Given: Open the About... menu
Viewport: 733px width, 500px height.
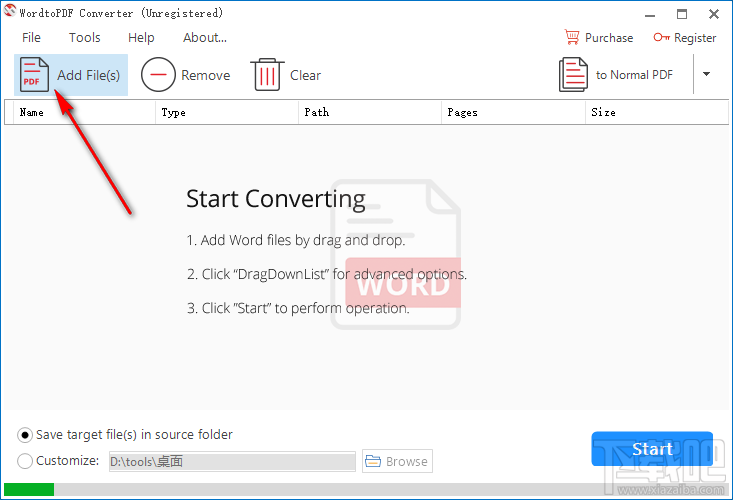Looking at the screenshot, I should (205, 37).
